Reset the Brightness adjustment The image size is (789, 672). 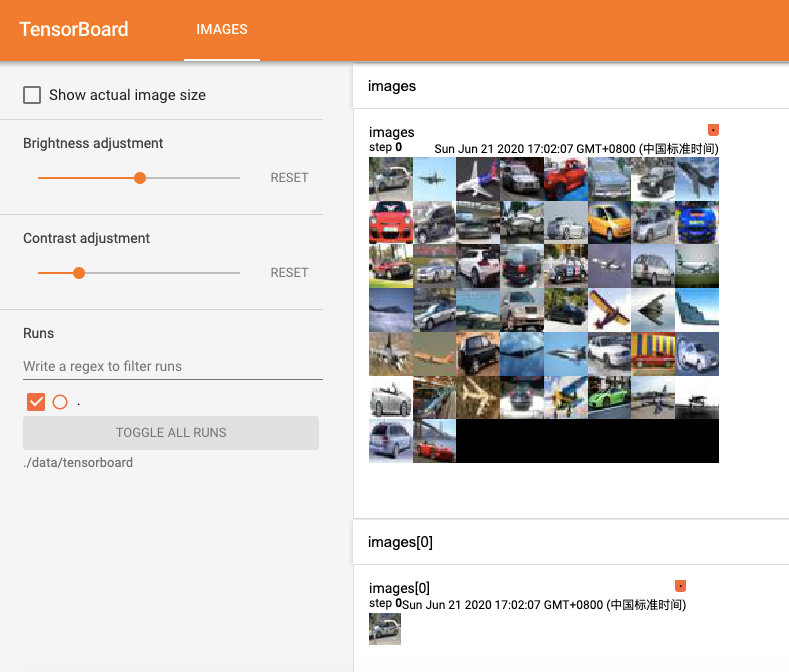point(289,178)
